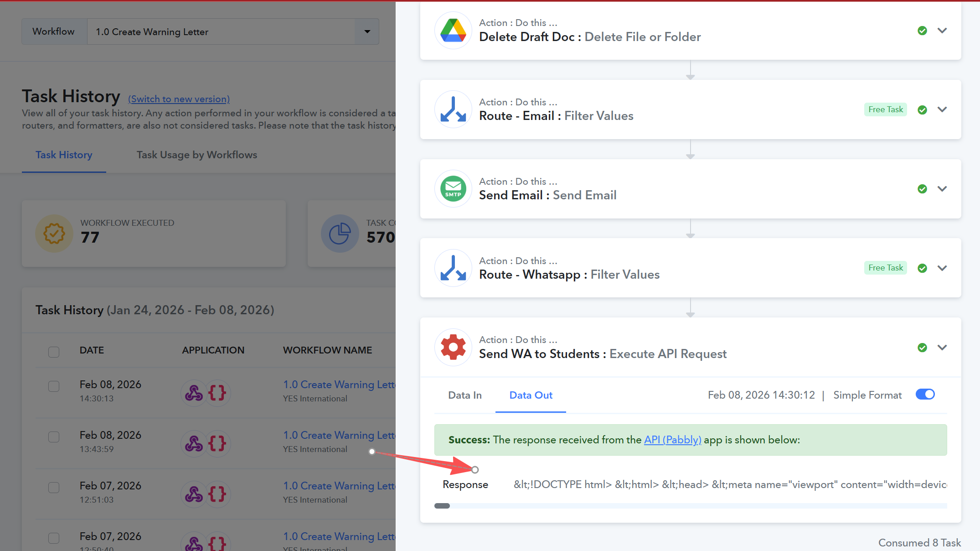The width and height of the screenshot is (980, 551).
Task: Click the SMTP Send Email icon
Action: (x=453, y=189)
